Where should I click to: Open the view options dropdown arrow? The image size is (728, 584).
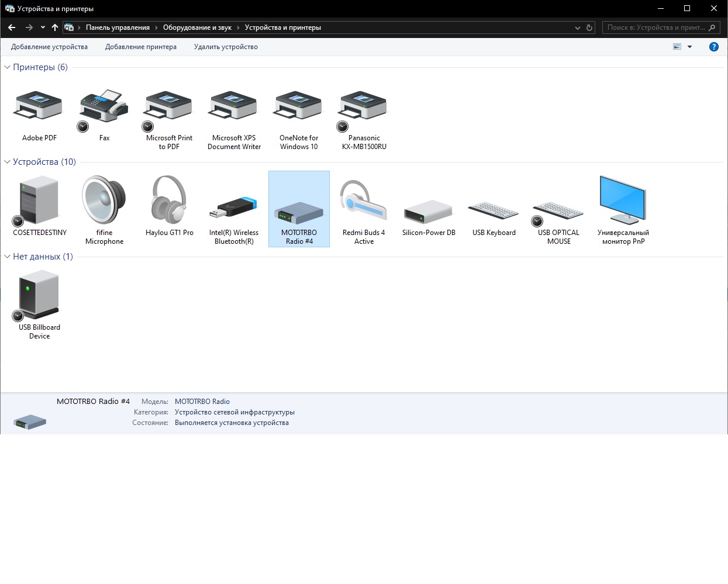(x=690, y=47)
